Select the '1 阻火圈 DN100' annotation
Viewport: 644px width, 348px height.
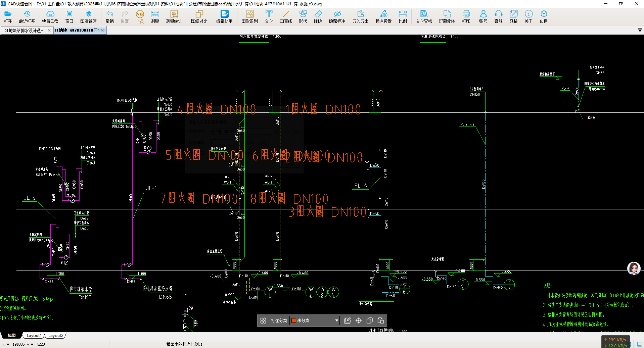click(323, 109)
